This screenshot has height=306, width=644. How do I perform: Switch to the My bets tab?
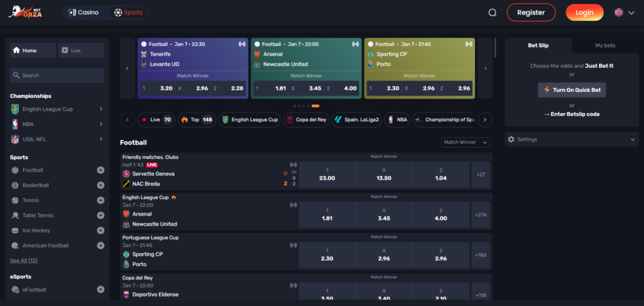point(605,45)
